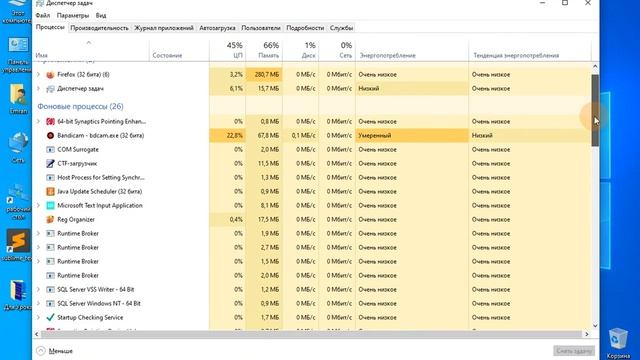The height and width of the screenshot is (360, 640).
Task: Switch to the Подробности tab
Action: coord(305,28)
